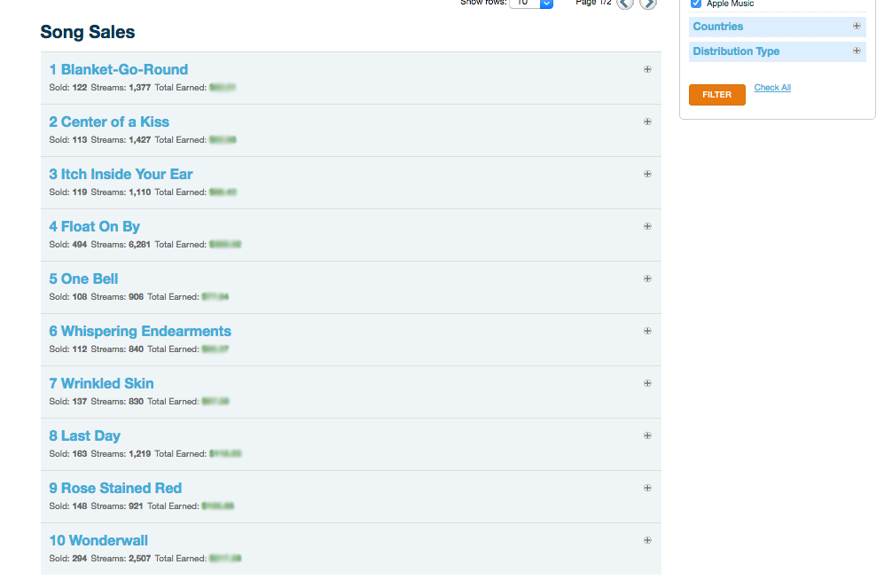Image resolution: width=892 pixels, height=588 pixels.
Task: Expand the Countries filter section
Action: point(777,27)
